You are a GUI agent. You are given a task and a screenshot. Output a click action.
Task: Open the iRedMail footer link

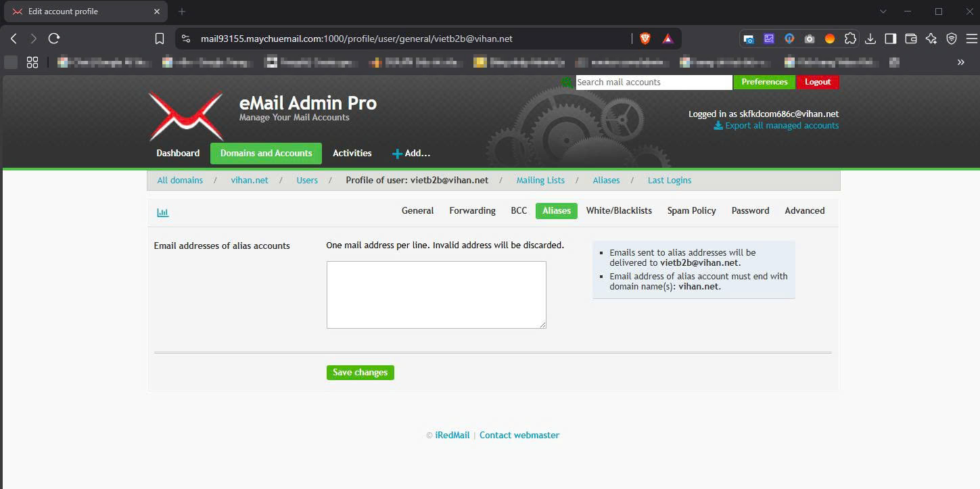click(452, 436)
